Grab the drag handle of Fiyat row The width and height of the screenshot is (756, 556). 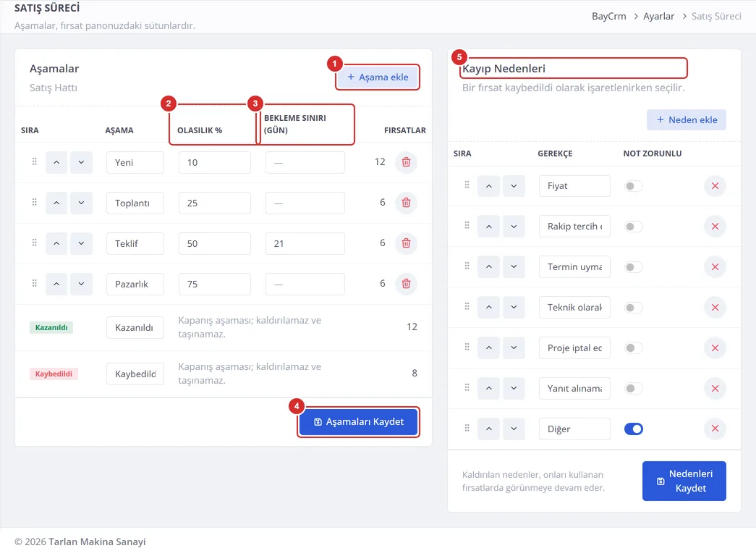tap(467, 185)
